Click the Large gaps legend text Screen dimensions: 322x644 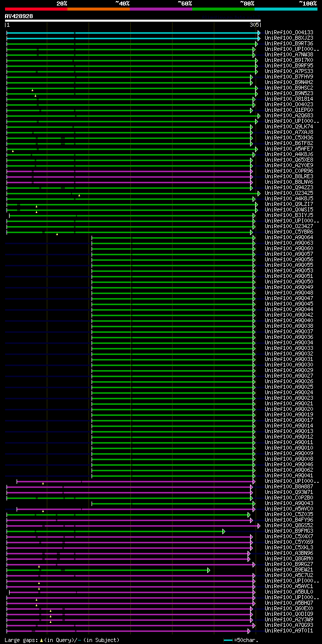(x=62, y=640)
